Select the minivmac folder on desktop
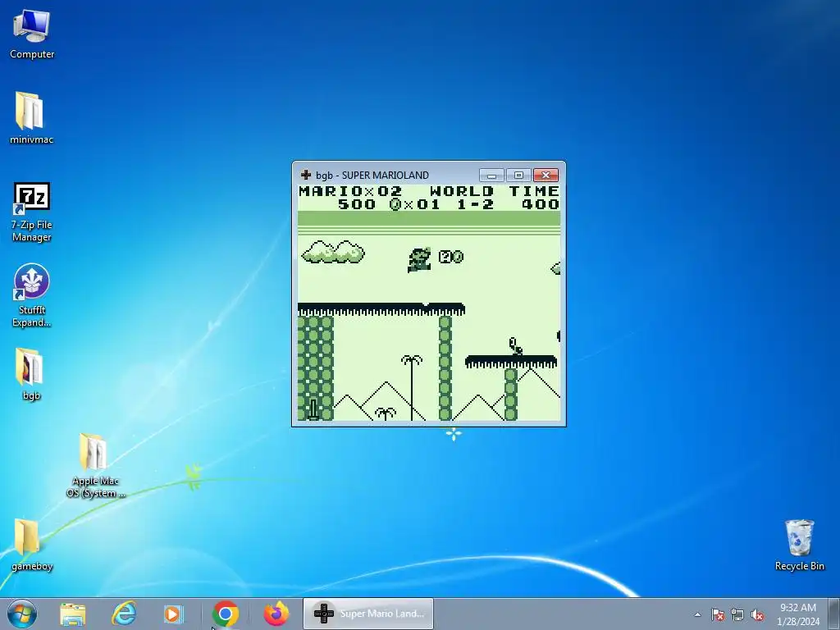Screen dimensions: 840x630 (31, 118)
